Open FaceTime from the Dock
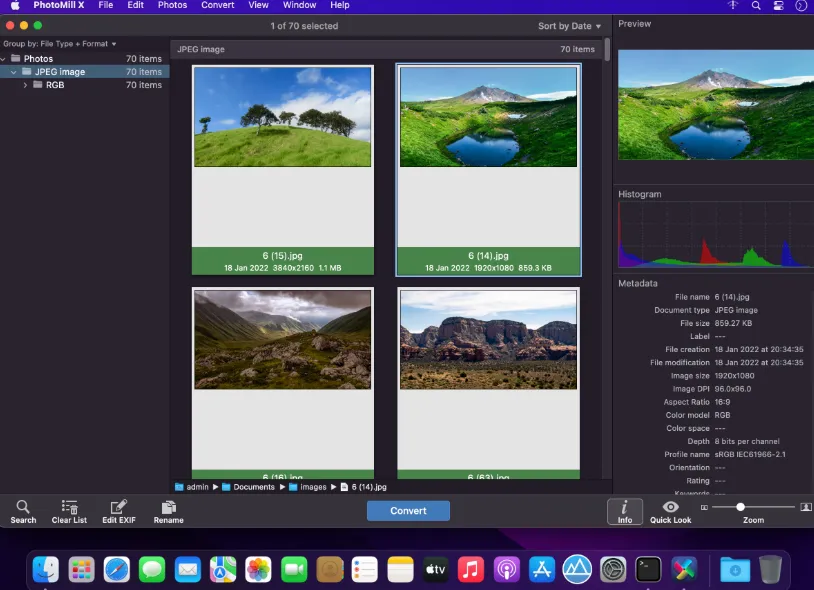The width and height of the screenshot is (814, 590). point(294,569)
